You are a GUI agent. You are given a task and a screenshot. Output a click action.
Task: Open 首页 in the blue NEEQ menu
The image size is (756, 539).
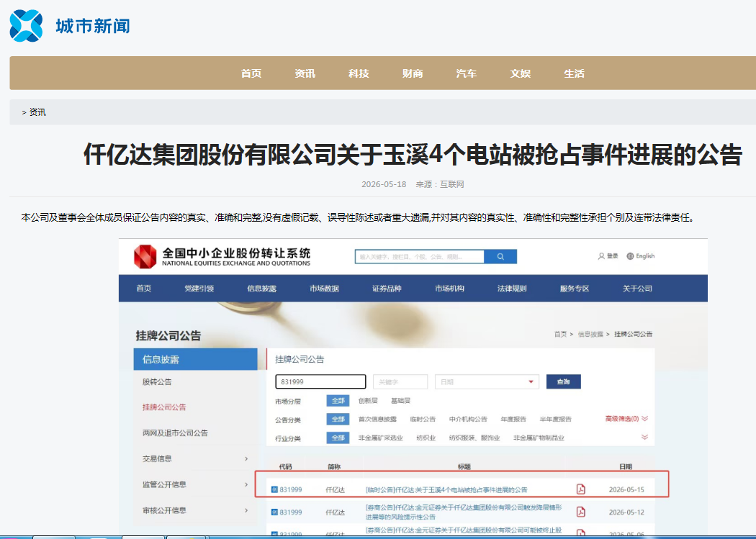pos(144,289)
